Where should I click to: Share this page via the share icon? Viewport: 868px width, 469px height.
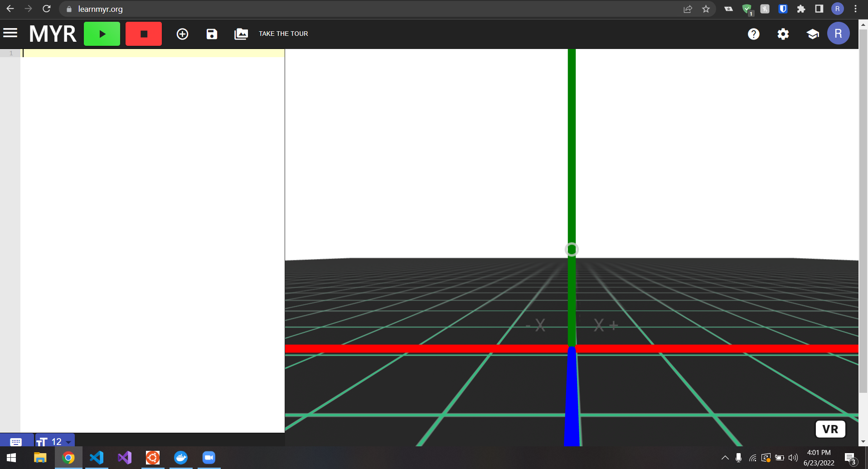pyautogui.click(x=688, y=9)
